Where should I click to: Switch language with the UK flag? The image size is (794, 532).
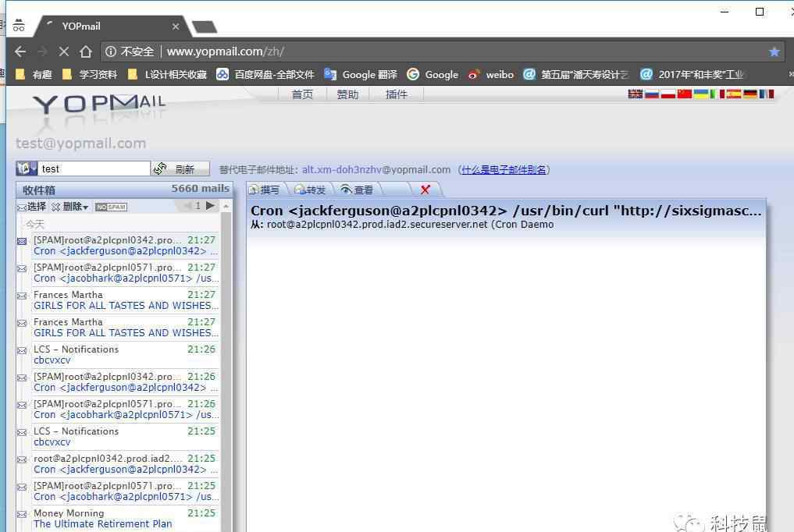[x=635, y=94]
